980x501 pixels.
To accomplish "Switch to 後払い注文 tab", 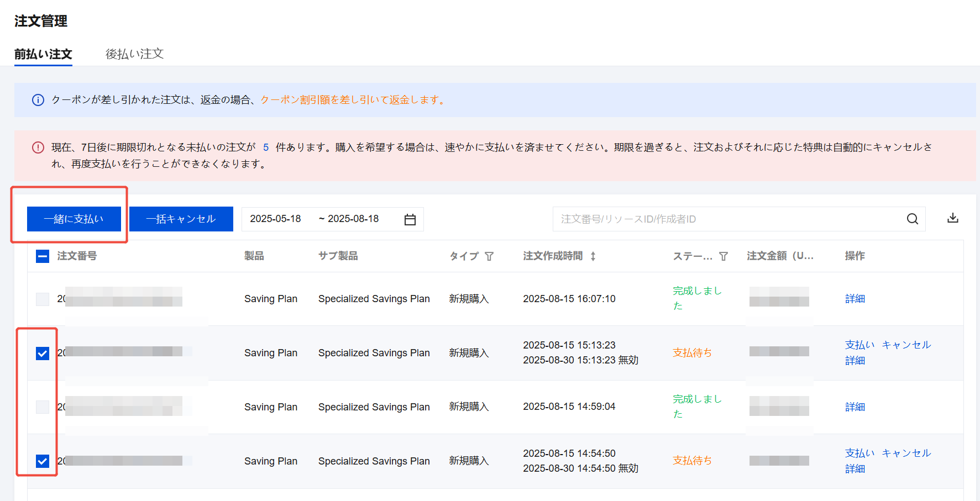I will (x=134, y=54).
